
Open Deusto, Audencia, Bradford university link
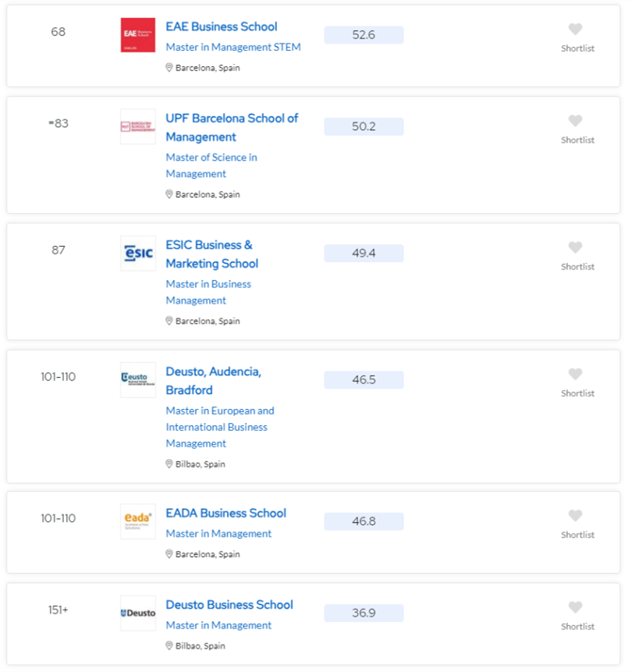pos(213,381)
